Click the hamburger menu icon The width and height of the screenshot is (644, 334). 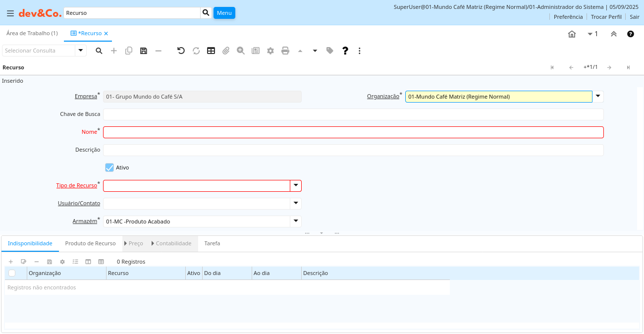(x=10, y=13)
